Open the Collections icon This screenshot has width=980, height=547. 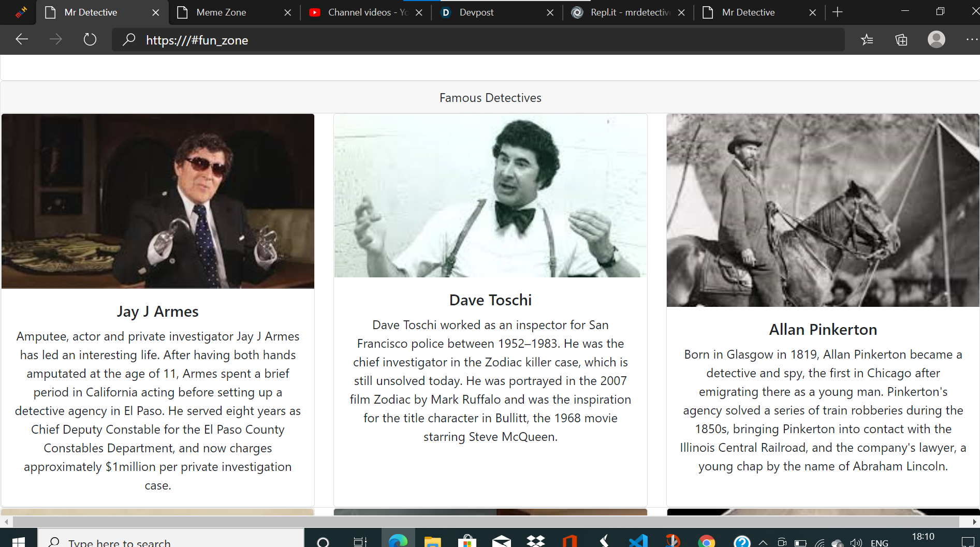pyautogui.click(x=901, y=40)
